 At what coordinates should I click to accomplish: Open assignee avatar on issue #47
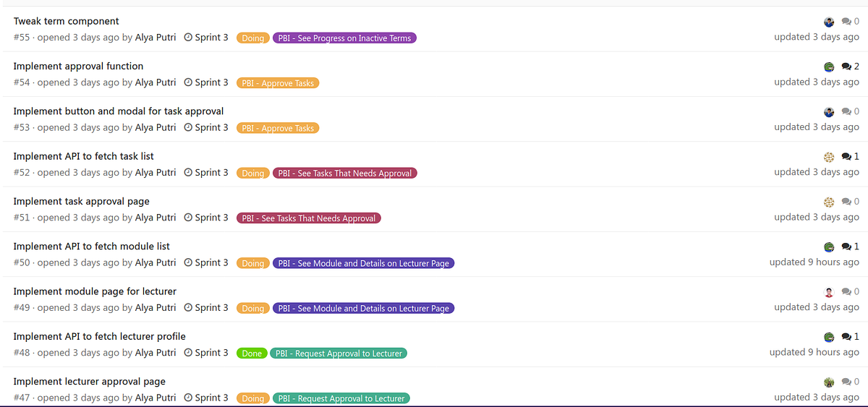pyautogui.click(x=829, y=382)
